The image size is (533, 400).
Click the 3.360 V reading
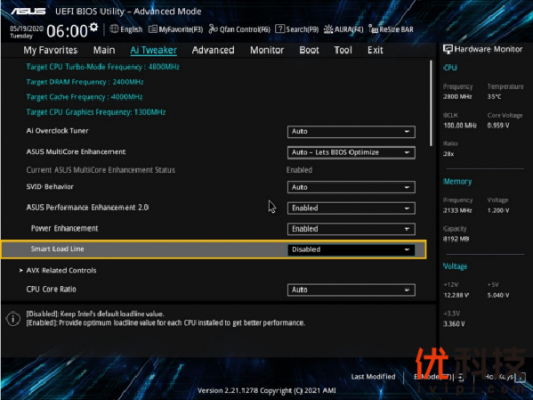454,324
